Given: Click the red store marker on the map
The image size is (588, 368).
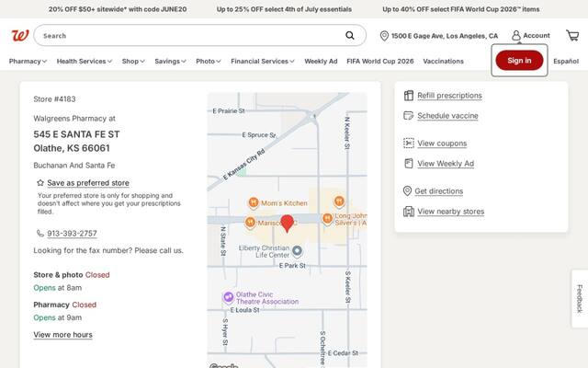Looking at the screenshot, I should [288, 224].
